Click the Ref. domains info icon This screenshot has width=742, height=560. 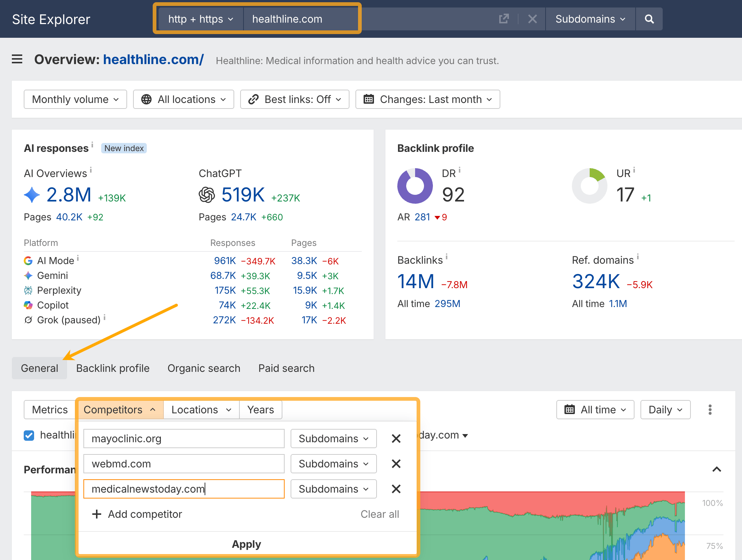(x=638, y=256)
